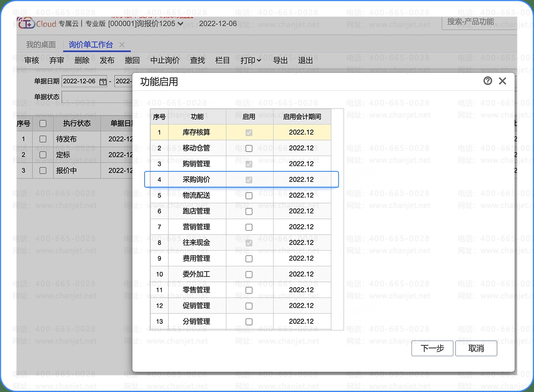534x392 pixels.
Task: Close the 询价单工作台 tab
Action: coord(122,45)
